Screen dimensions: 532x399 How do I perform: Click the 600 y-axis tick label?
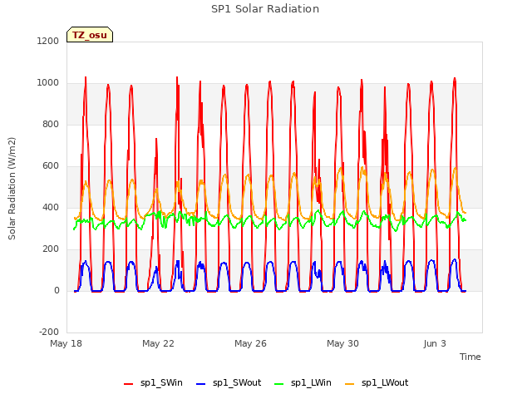(51, 166)
